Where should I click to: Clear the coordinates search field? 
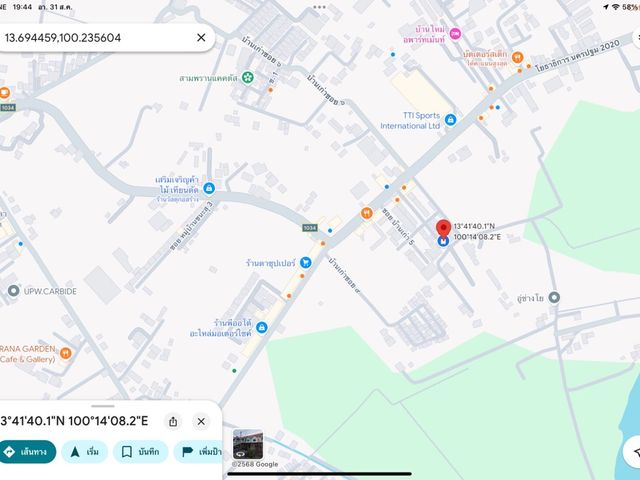(201, 38)
